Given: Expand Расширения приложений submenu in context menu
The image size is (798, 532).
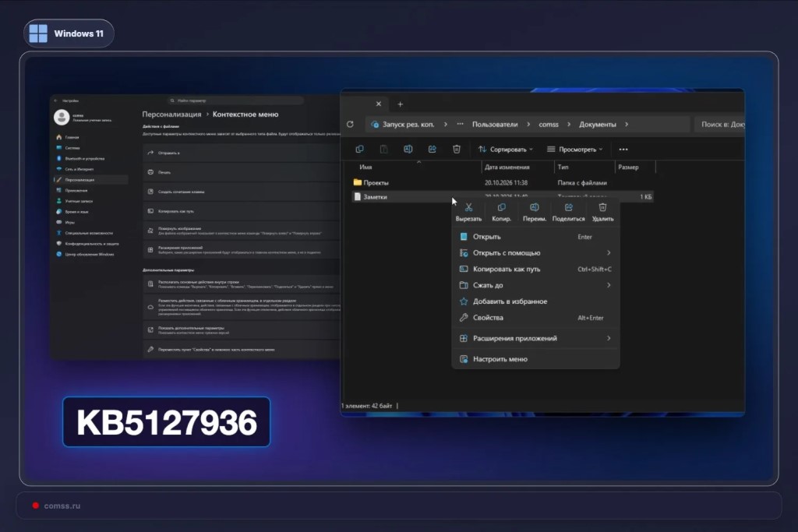Looking at the screenshot, I should tap(535, 338).
